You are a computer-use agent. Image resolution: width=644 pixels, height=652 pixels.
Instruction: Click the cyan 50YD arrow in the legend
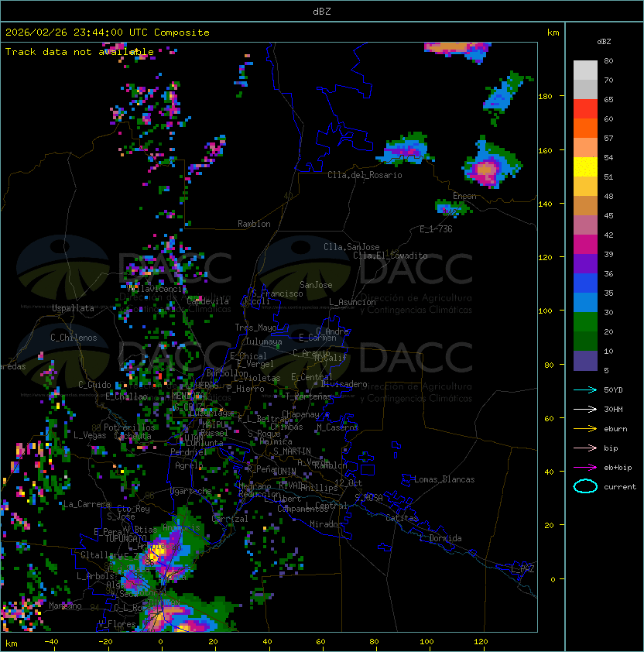tap(585, 389)
